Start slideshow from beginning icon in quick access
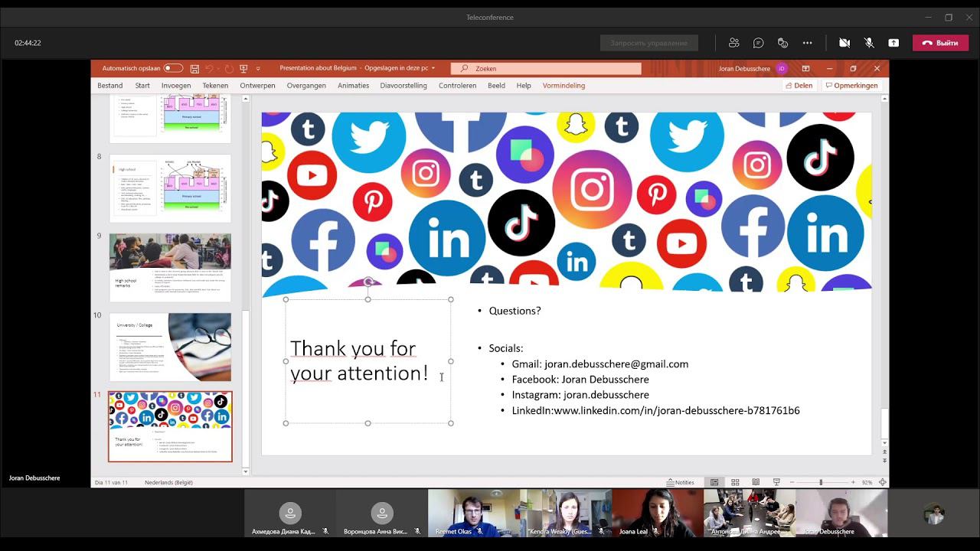This screenshot has height=551, width=980. point(243,68)
